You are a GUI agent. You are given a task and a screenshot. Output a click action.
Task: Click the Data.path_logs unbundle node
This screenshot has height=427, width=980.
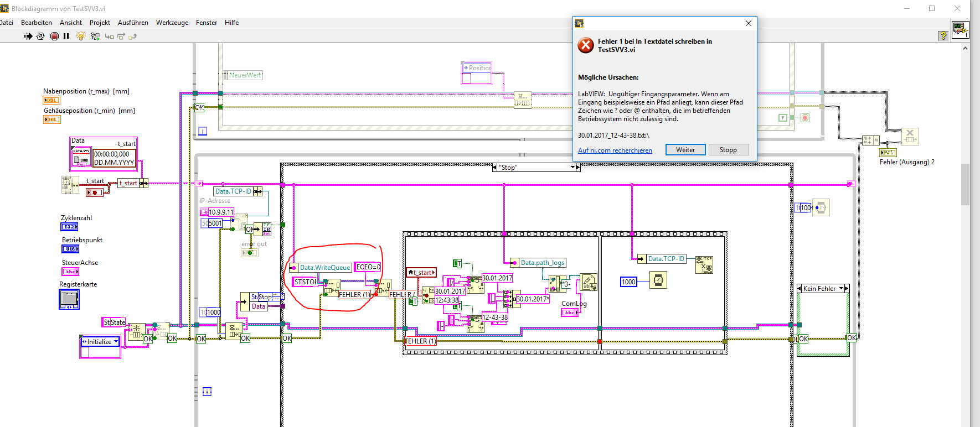(538, 263)
